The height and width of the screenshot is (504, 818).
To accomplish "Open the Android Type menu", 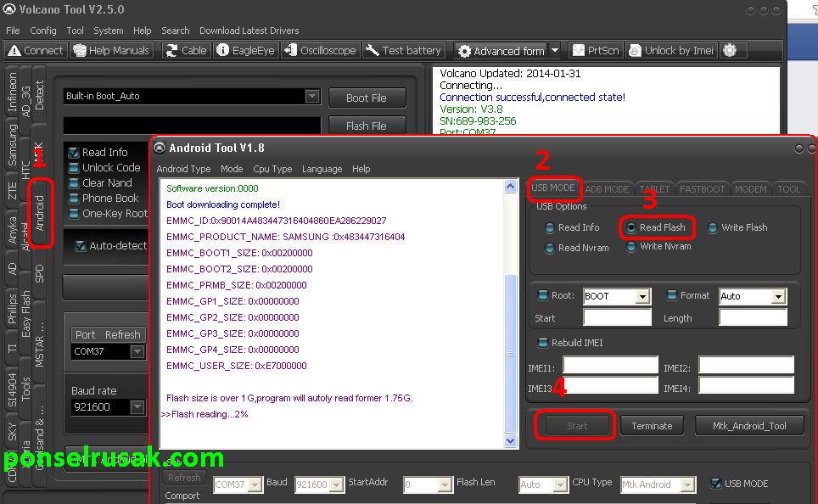I will [x=183, y=168].
